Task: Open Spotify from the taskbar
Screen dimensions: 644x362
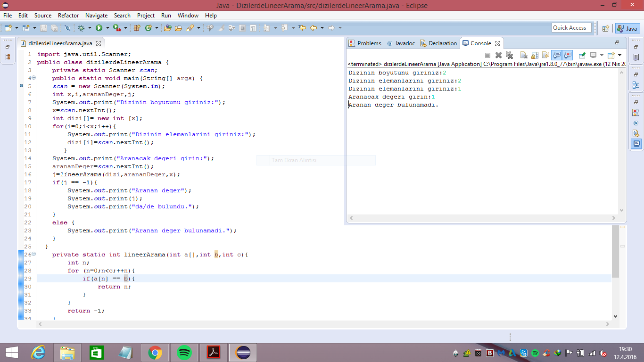Action: (x=184, y=353)
